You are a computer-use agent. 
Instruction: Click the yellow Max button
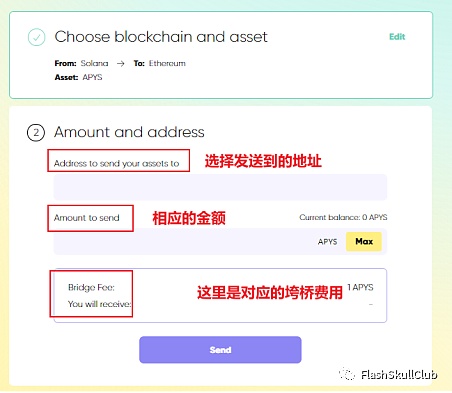tap(364, 241)
